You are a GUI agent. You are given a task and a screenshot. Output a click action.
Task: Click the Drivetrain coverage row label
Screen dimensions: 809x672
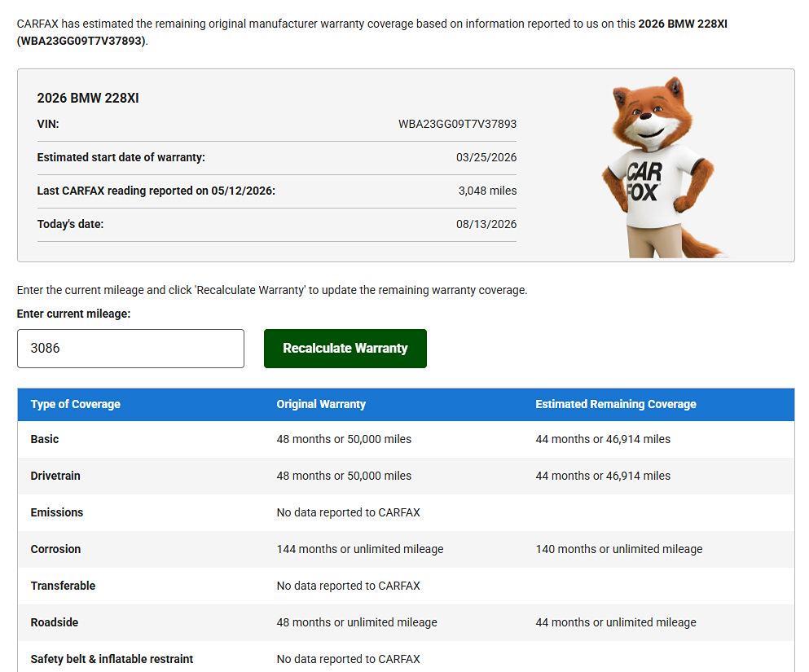tap(55, 476)
